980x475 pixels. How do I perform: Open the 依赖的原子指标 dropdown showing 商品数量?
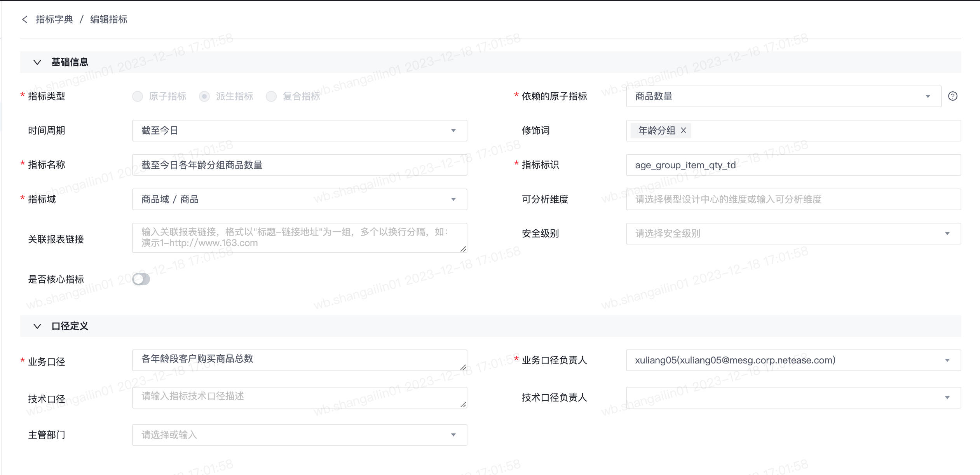point(783,96)
